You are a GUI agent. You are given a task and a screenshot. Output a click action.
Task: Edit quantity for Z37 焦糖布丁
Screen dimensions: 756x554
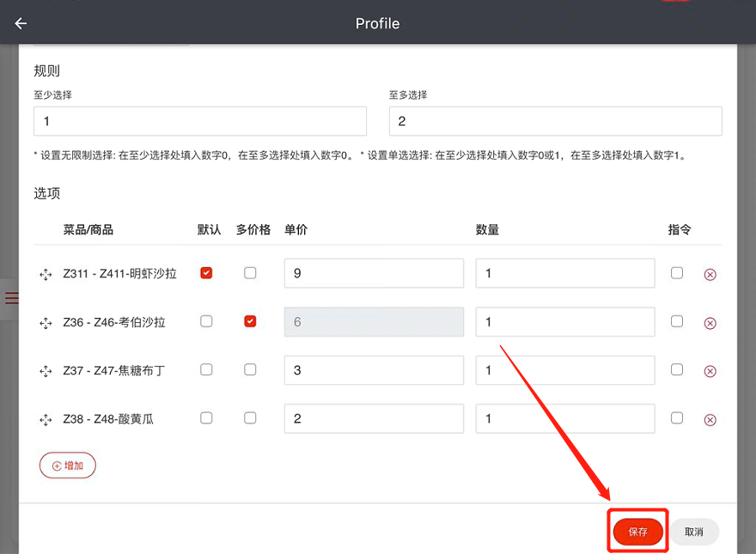point(565,370)
